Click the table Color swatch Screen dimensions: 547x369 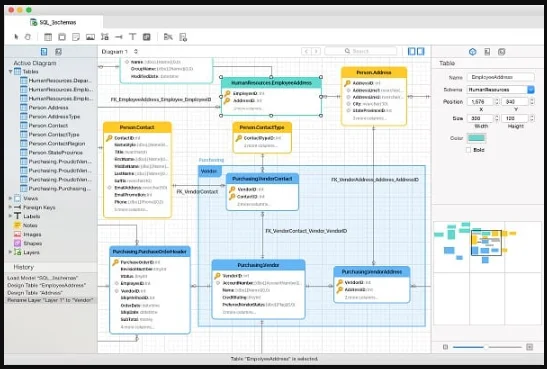click(477, 138)
